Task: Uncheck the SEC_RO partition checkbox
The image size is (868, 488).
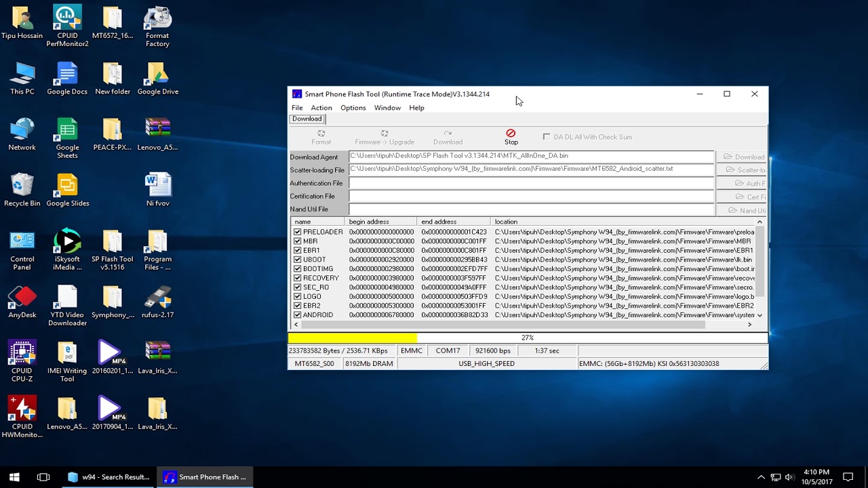Action: 297,287
